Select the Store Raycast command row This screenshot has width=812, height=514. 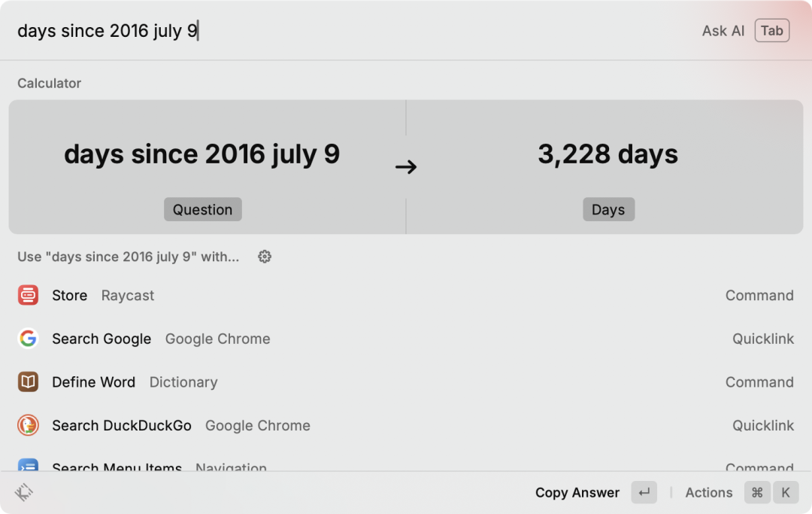click(x=406, y=295)
